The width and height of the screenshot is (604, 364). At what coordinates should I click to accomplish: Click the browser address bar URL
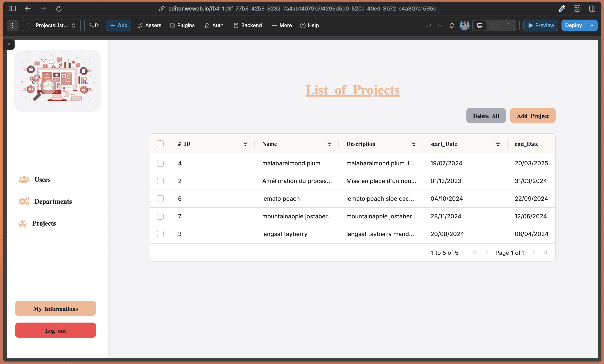[x=302, y=9]
